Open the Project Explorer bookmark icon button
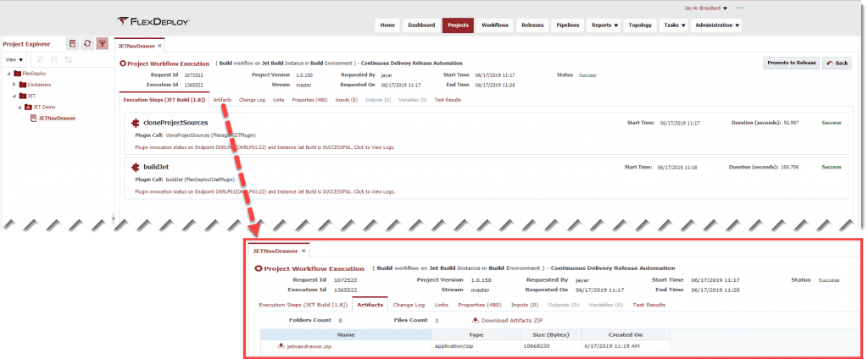The height and width of the screenshot is (359, 868). (x=72, y=44)
